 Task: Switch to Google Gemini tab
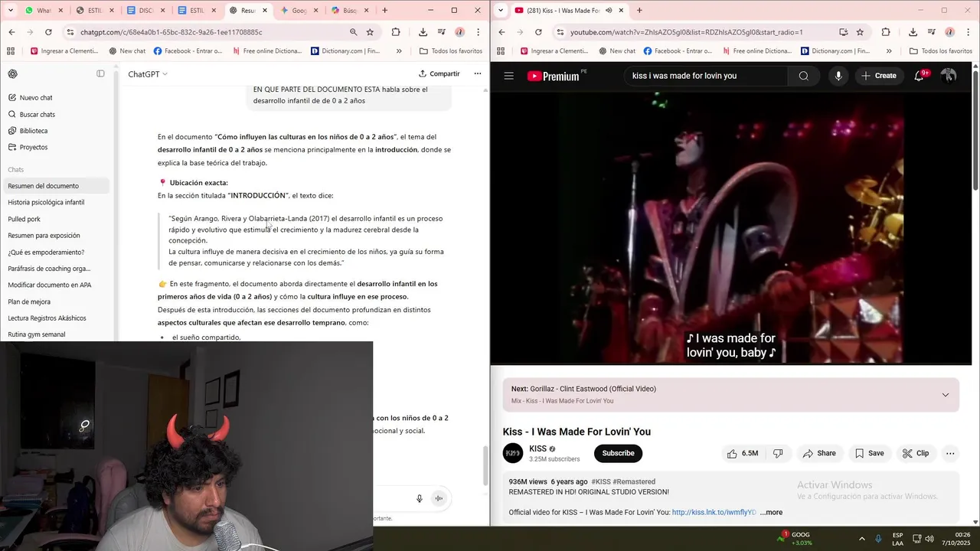point(300,11)
